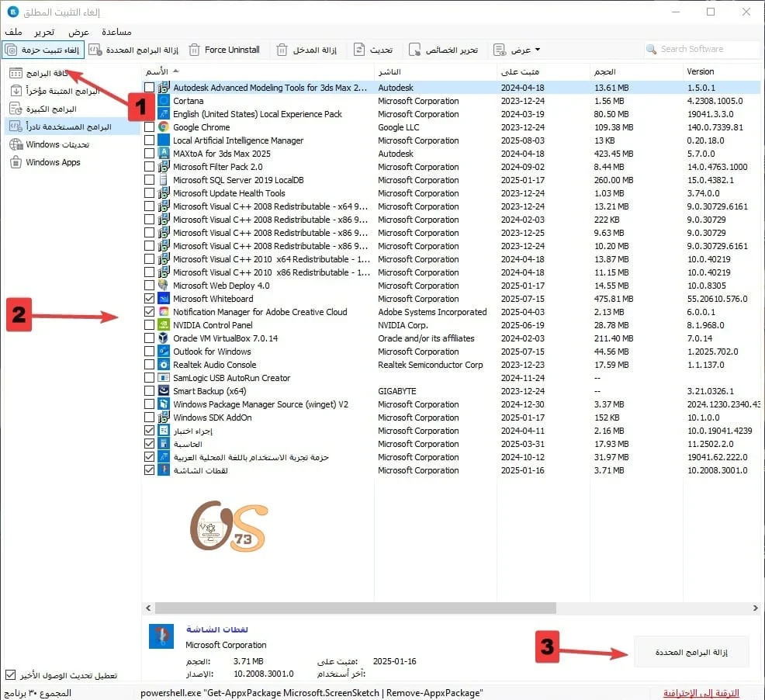Click the All Programs sidebar icon
Image resolution: width=765 pixels, height=700 pixels.
tap(16, 73)
